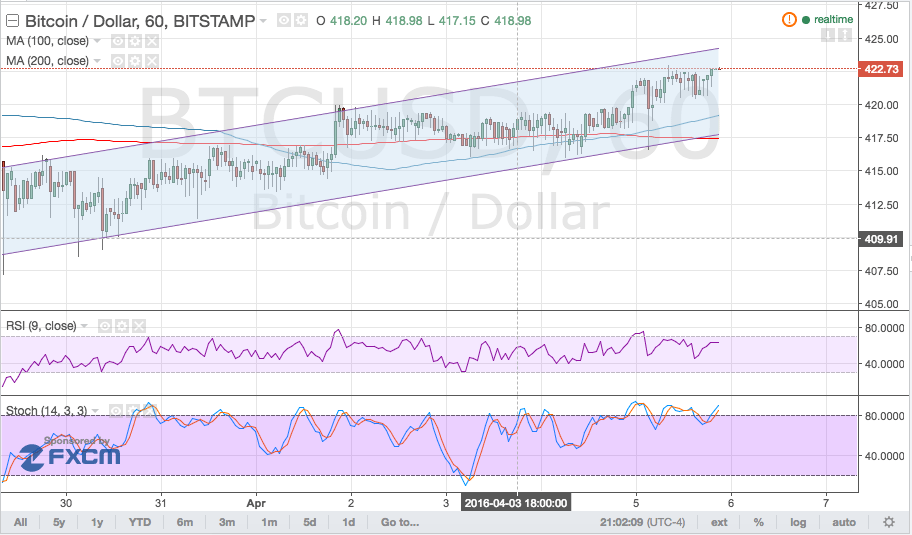
Task: Click the close value C 418.98
Action: point(505,21)
